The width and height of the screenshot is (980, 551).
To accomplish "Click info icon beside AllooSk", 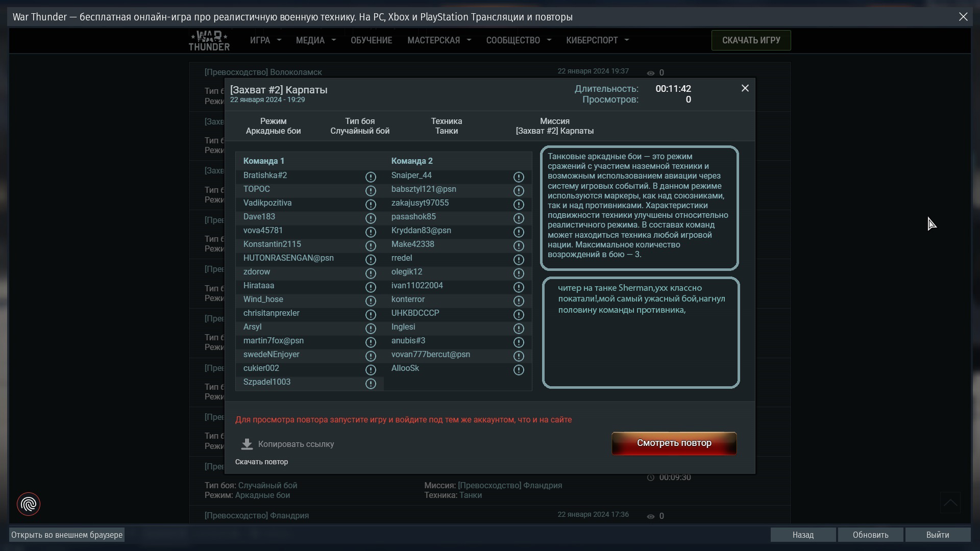I will pyautogui.click(x=519, y=370).
